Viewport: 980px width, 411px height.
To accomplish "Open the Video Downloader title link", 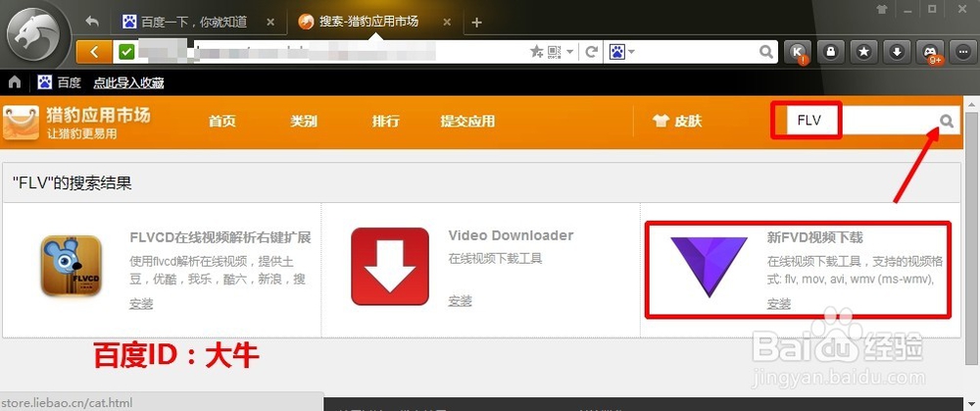I will (x=511, y=235).
